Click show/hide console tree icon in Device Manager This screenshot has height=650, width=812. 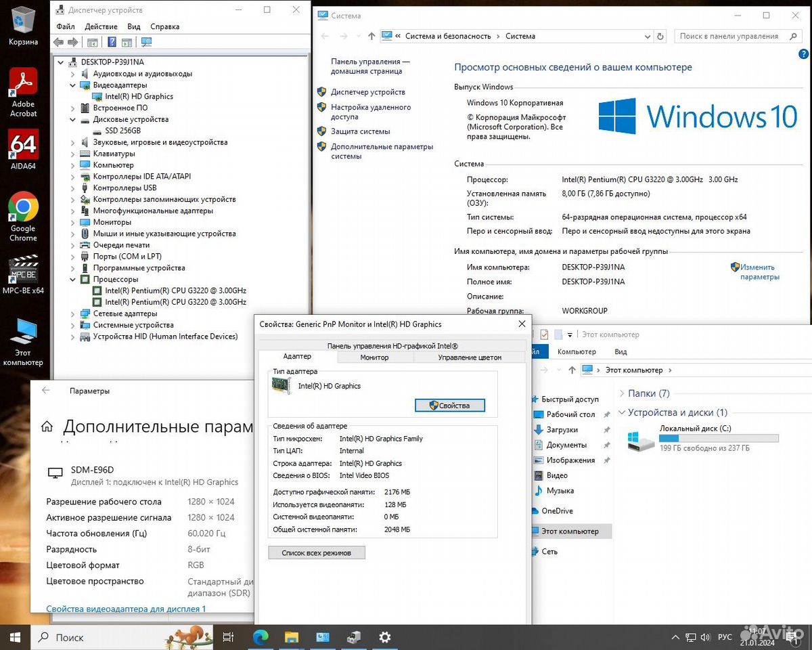point(93,42)
